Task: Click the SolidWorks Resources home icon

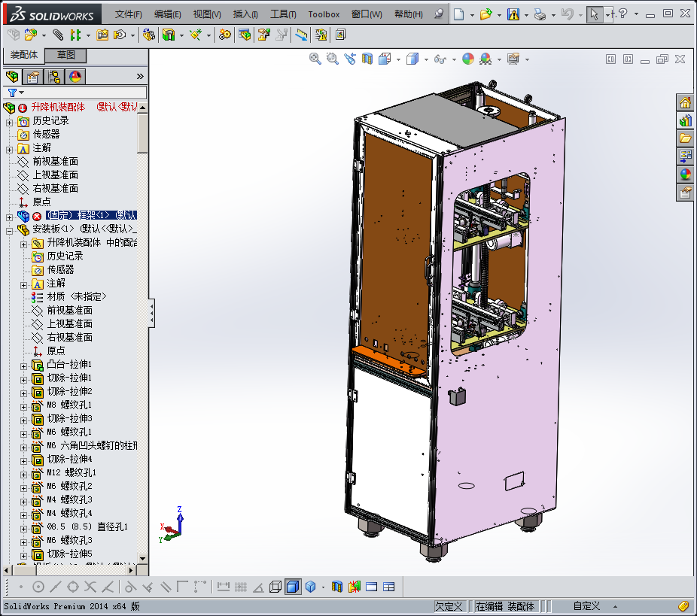Action: point(685,103)
